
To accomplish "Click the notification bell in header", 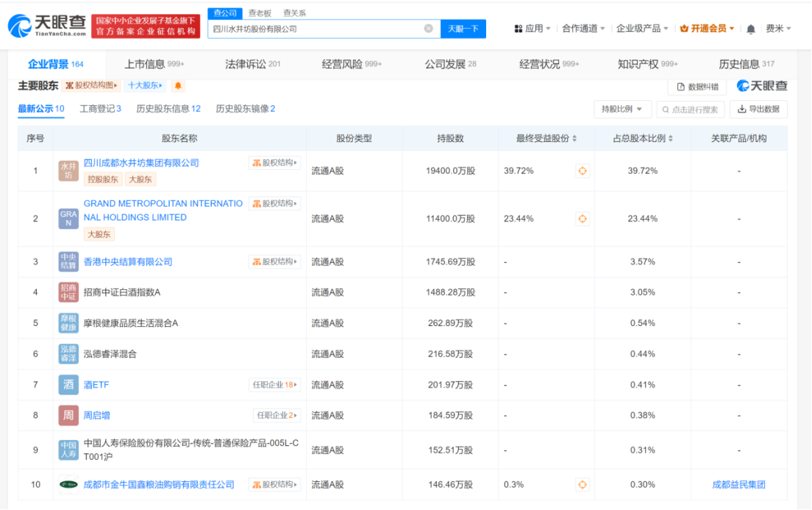I will coord(750,29).
